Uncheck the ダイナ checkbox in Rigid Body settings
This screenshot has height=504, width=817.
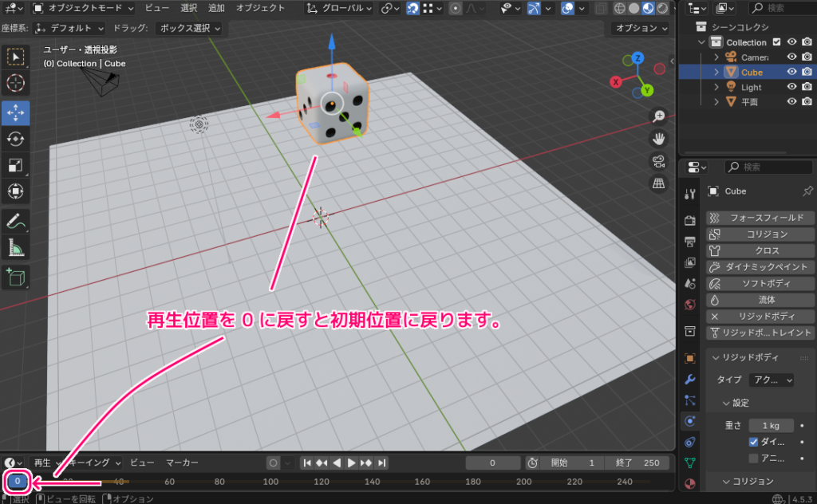click(x=754, y=443)
